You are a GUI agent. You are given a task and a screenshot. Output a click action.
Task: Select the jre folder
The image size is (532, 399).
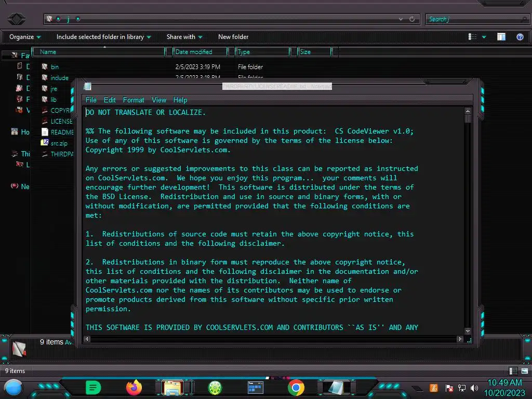click(x=54, y=88)
